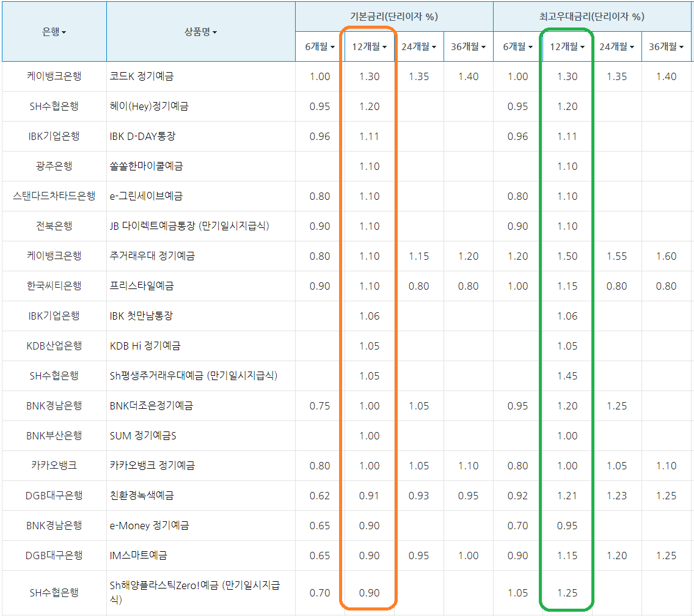Click the 1.23 rate value
This screenshot has height=616, width=694.
(x=616, y=496)
